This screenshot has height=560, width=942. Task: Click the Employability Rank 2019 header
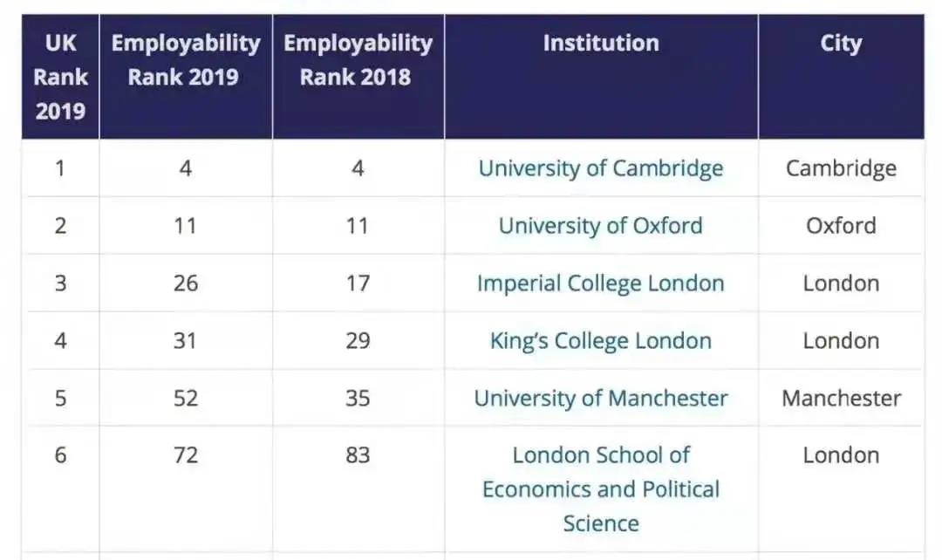[186, 77]
